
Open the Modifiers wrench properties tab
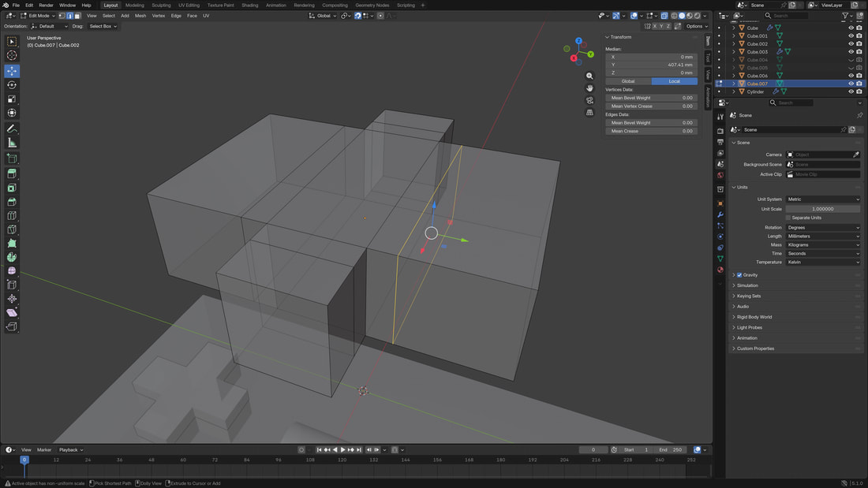tap(720, 214)
